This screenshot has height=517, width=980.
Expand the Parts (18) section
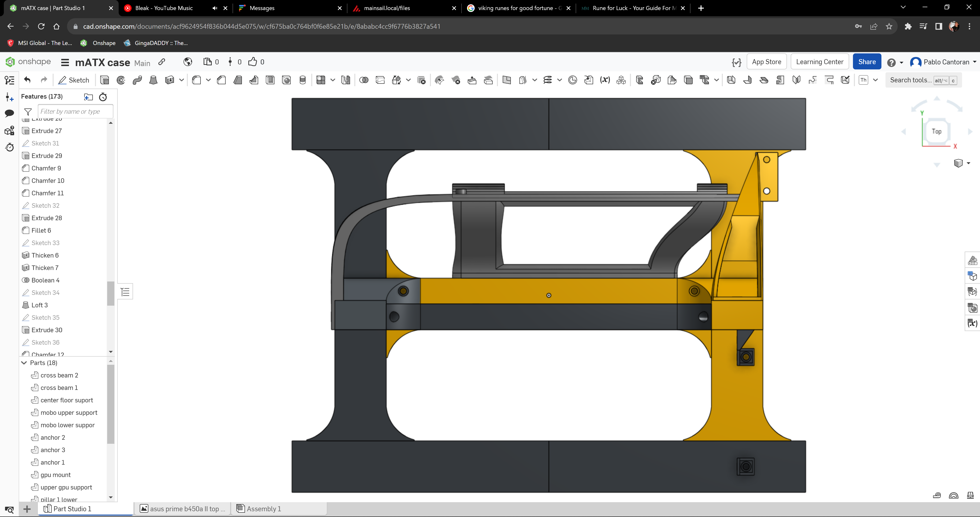pos(24,363)
